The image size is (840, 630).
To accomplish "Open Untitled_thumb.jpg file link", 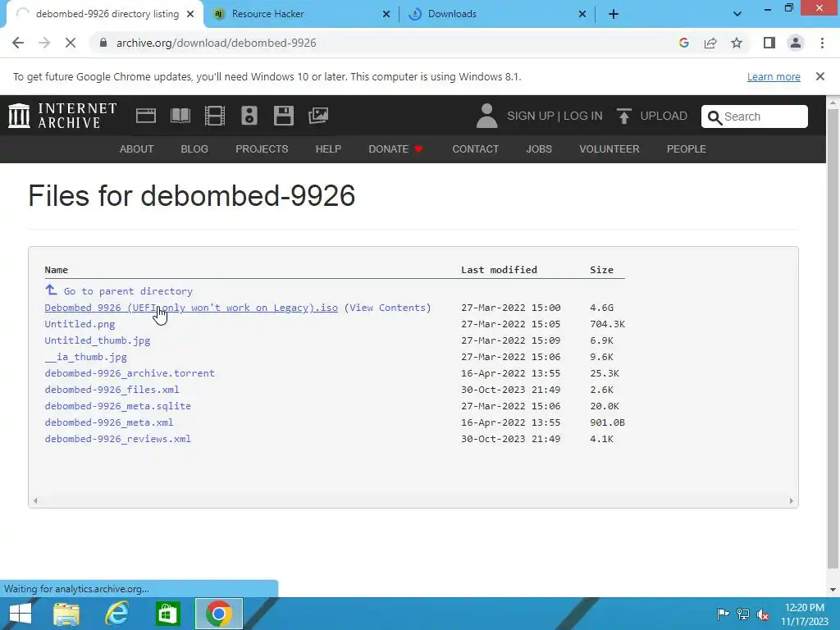I will pos(98,340).
